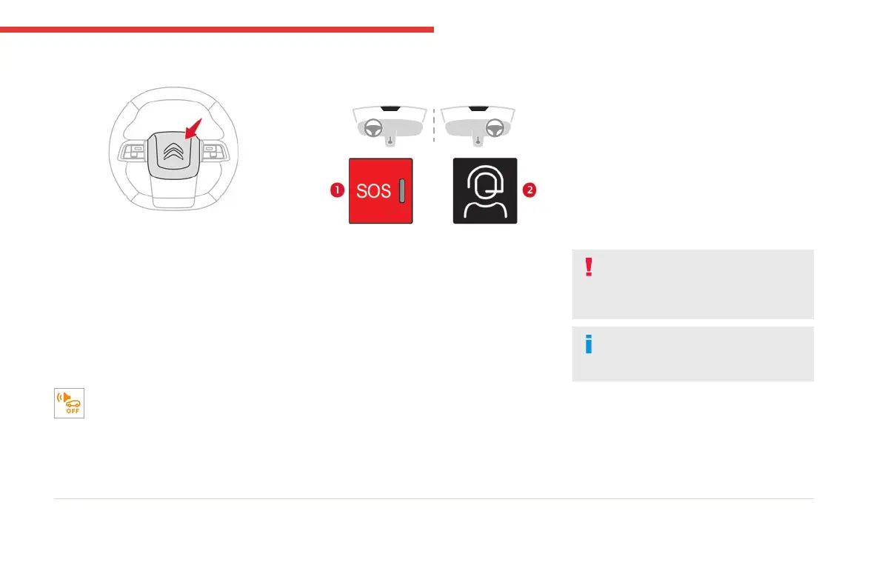Click the steering wheel outer rim illustration
This screenshot has width=882, height=588.
pyautogui.click(x=174, y=149)
